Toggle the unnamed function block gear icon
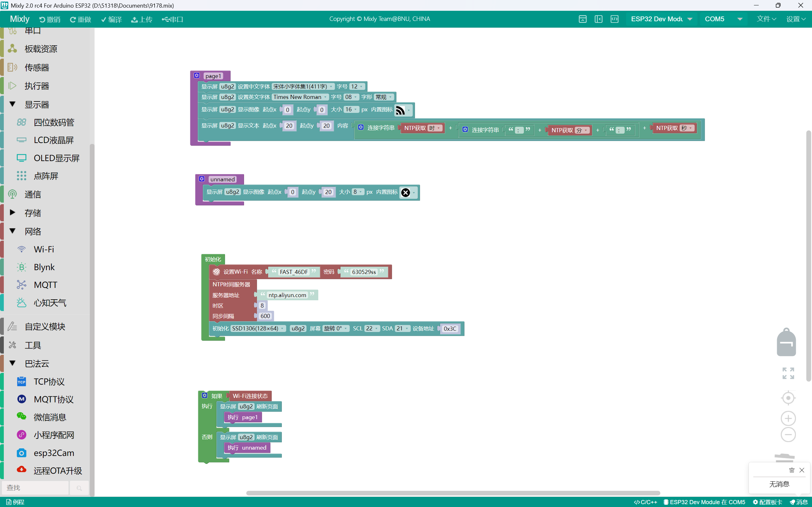812x507 pixels. tap(202, 179)
